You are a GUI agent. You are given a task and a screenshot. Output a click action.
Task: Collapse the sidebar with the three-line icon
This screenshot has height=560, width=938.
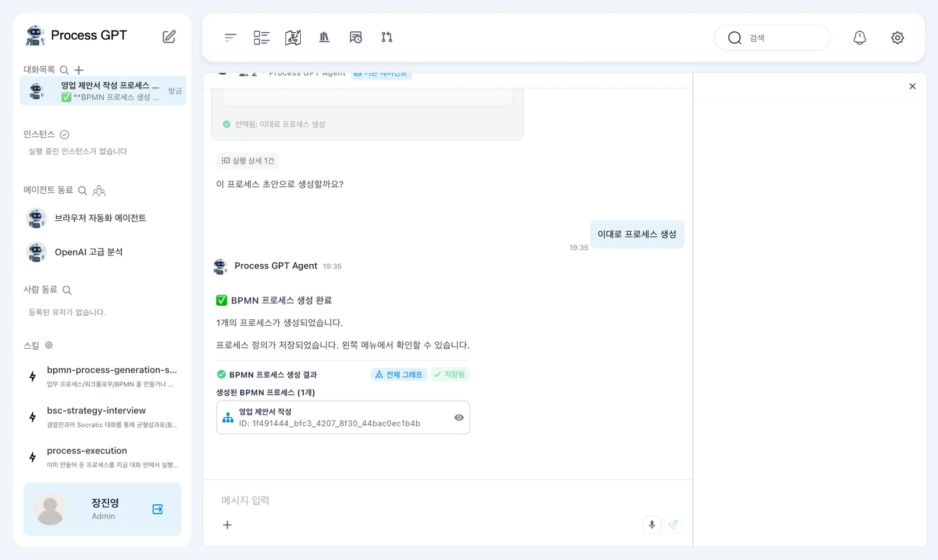230,37
